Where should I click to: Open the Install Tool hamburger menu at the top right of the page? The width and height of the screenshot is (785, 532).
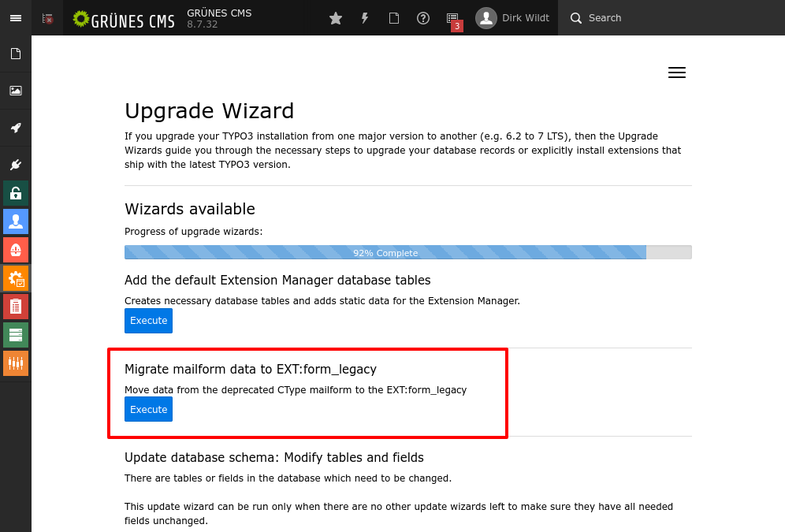click(677, 73)
